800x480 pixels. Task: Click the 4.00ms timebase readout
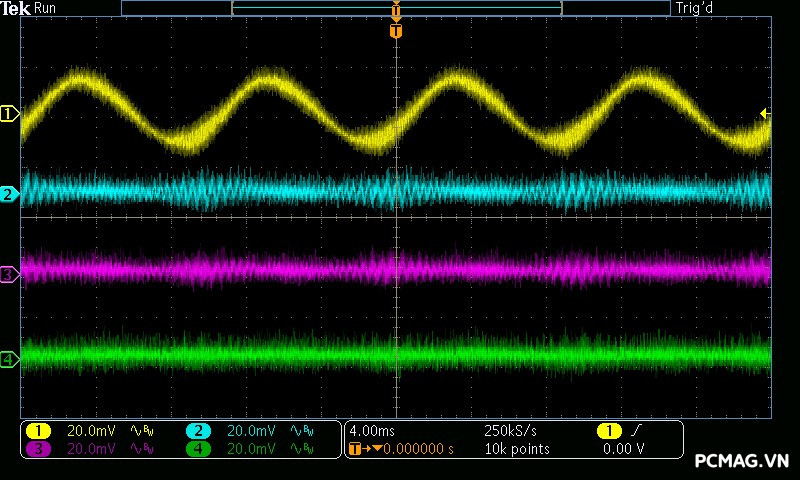coord(372,430)
